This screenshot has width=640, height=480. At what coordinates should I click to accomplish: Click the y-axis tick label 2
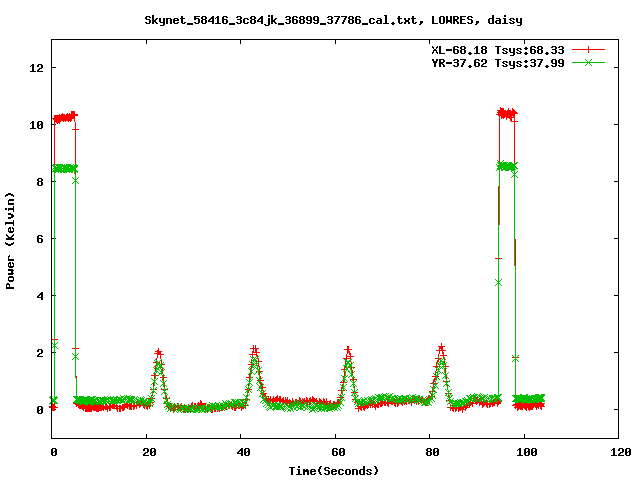coord(40,353)
